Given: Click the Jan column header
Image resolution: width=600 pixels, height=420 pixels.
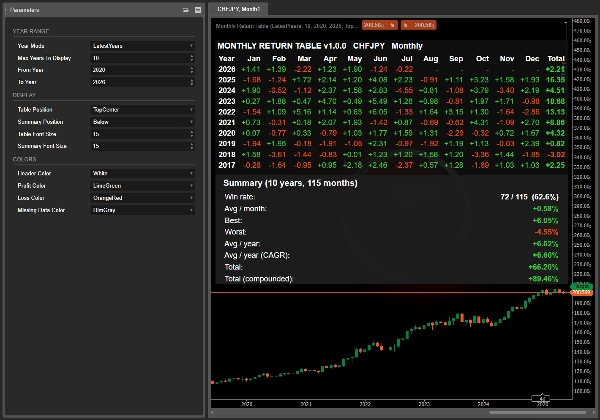Looking at the screenshot, I should (x=254, y=59).
